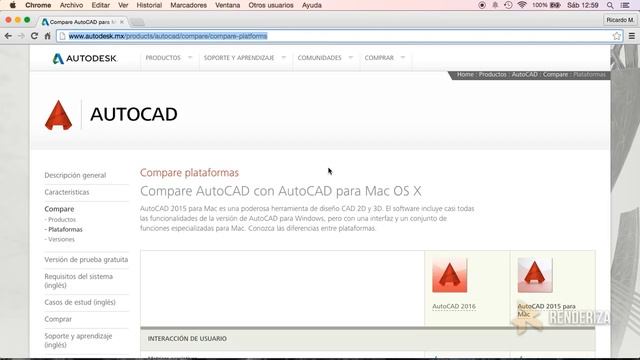Image resolution: width=640 pixels, height=360 pixels.
Task: Open Soporte y aprendizaje (inglés) sidebar link
Action: tap(78, 340)
